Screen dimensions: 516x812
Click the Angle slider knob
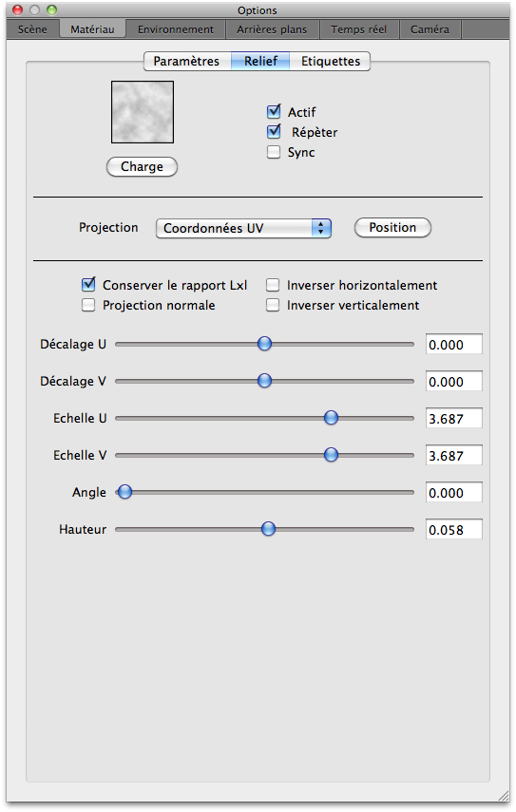[x=124, y=491]
